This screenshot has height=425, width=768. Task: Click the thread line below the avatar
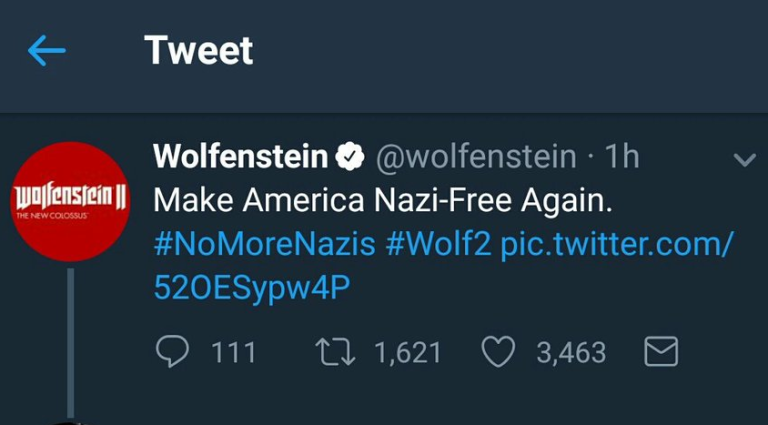click(70, 340)
